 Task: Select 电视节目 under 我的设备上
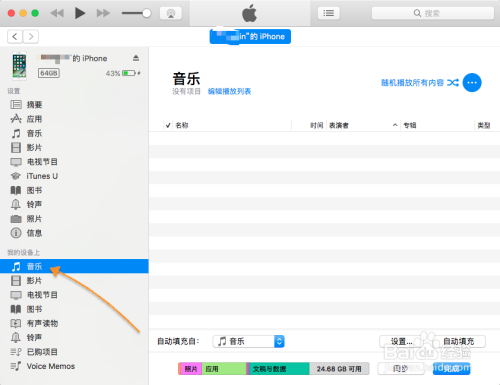pyautogui.click(x=74, y=295)
